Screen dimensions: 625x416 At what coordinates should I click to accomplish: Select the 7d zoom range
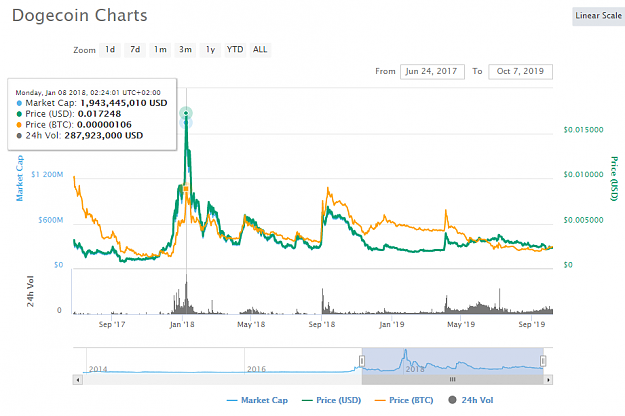click(135, 50)
